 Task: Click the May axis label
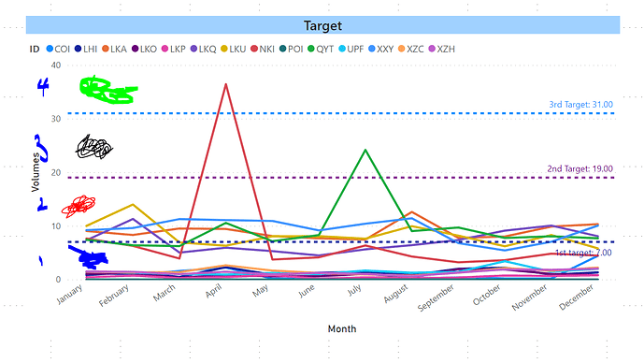(x=261, y=291)
